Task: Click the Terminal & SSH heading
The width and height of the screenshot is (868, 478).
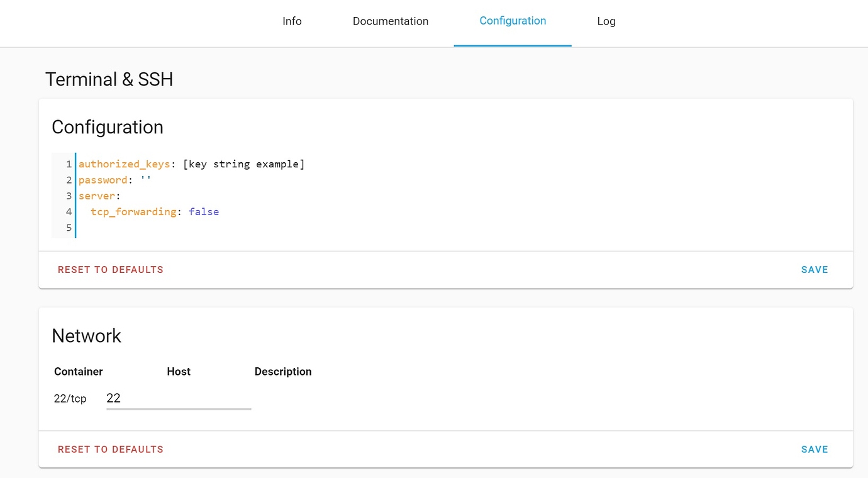Action: (x=108, y=79)
